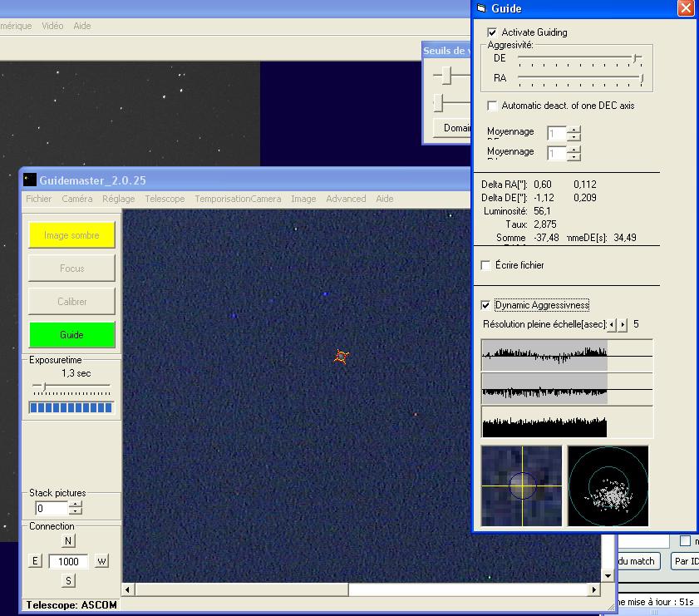Uncheck Activate Guiding checkbox
The image size is (699, 616).
click(492, 32)
